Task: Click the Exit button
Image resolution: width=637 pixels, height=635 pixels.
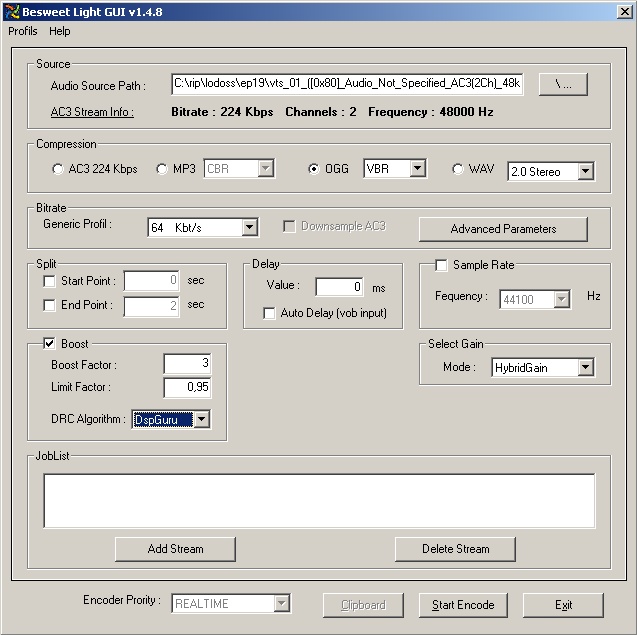Action: 563,605
